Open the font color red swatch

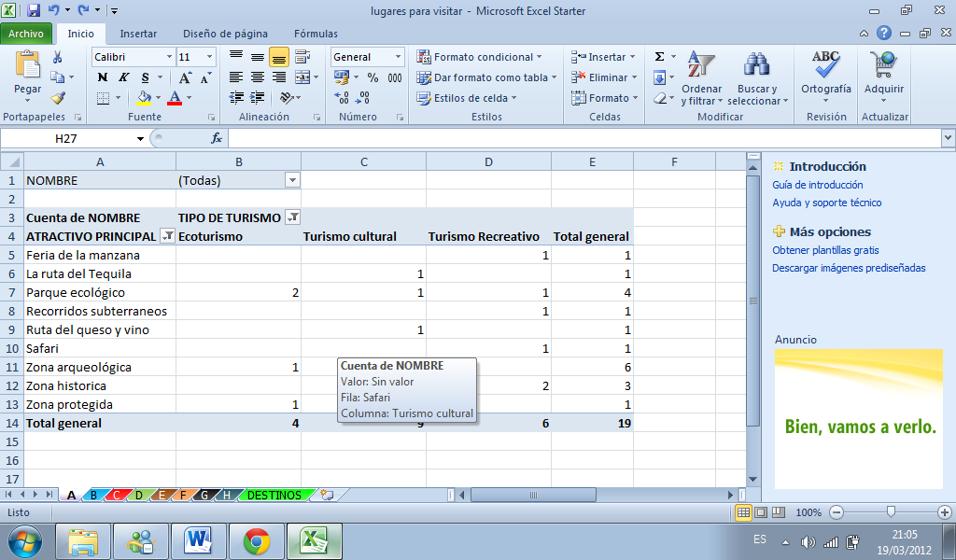174,99
